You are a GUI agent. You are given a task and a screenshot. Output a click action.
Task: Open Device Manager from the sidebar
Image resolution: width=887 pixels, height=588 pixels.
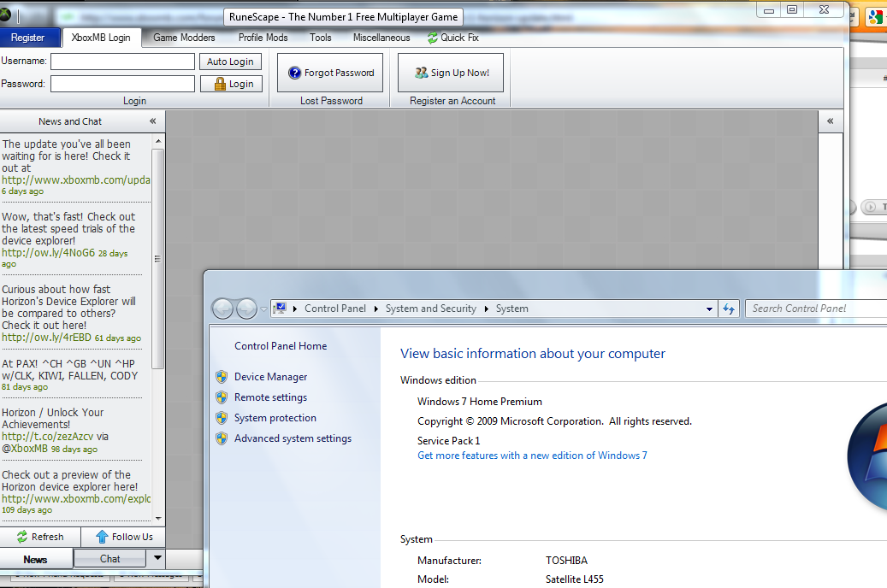(x=270, y=377)
